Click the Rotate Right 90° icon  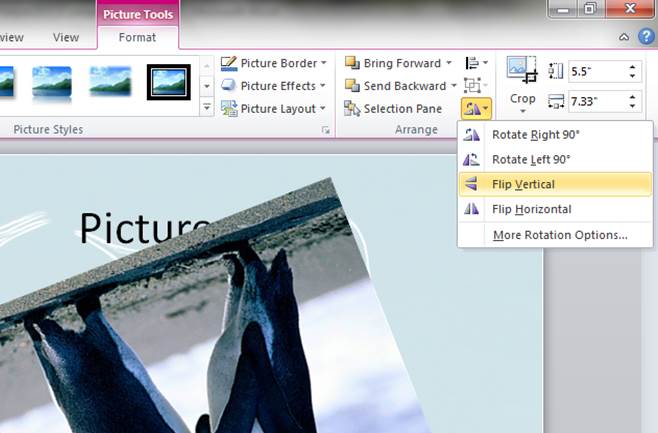tap(470, 135)
